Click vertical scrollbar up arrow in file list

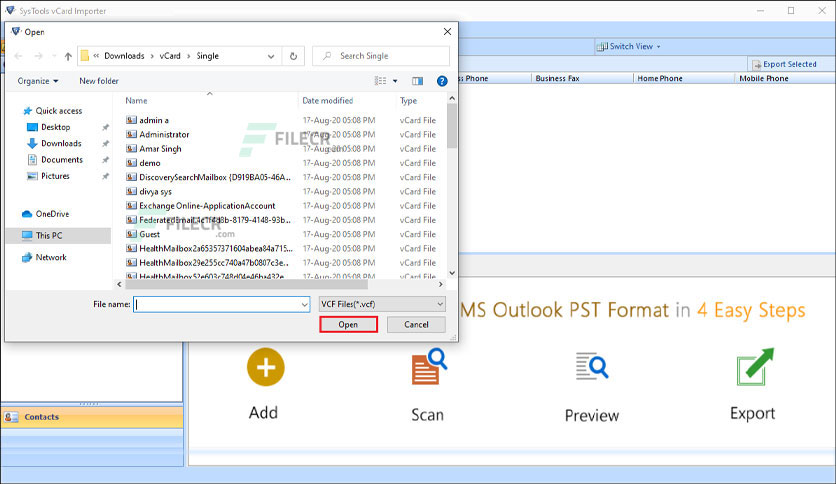(x=452, y=99)
